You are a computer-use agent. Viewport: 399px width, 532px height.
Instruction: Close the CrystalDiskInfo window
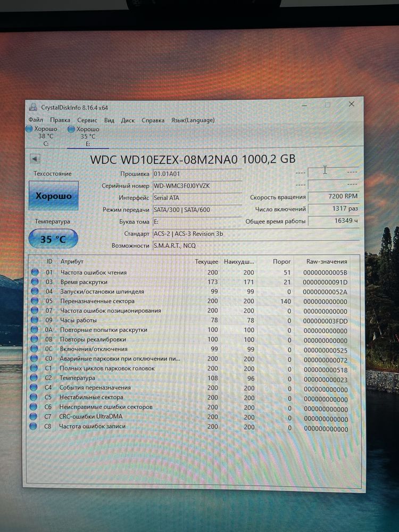(352, 104)
